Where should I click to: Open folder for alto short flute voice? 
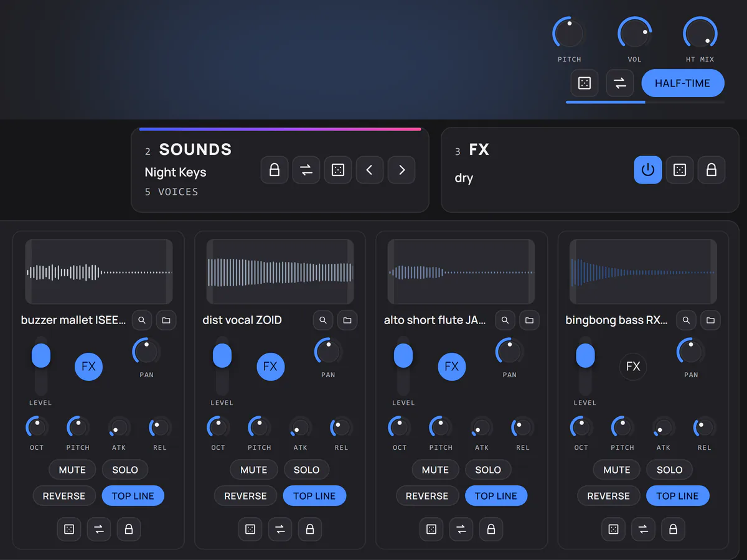(x=529, y=320)
